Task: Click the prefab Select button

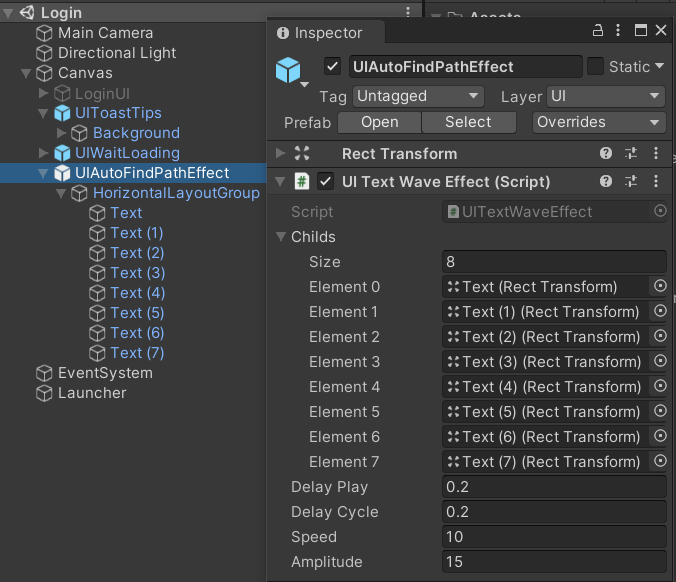Action: tap(468, 122)
